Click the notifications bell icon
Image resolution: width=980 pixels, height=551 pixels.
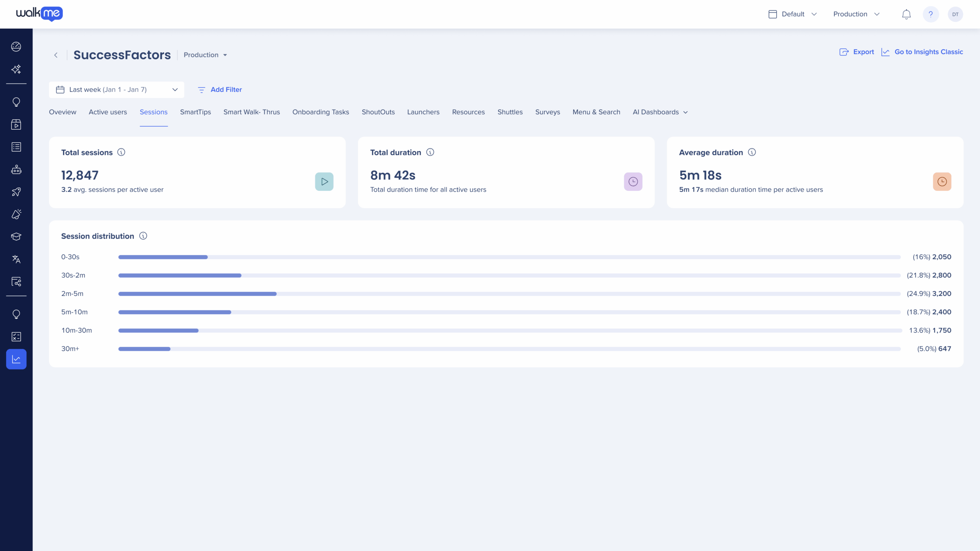(906, 14)
